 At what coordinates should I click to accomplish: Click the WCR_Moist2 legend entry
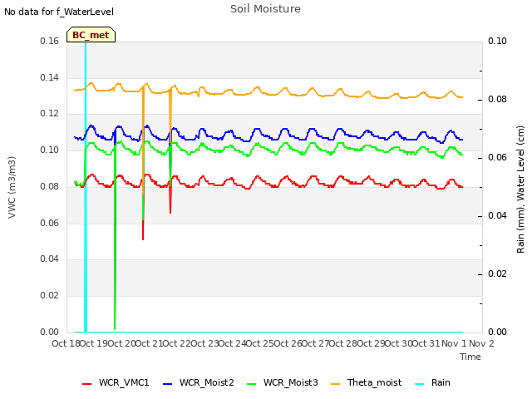point(199,382)
